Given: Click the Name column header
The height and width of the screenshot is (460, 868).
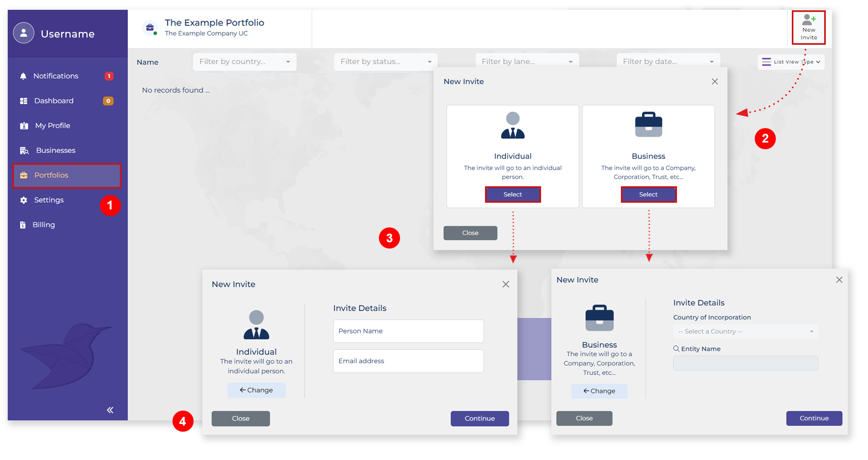Looking at the screenshot, I should coord(148,62).
